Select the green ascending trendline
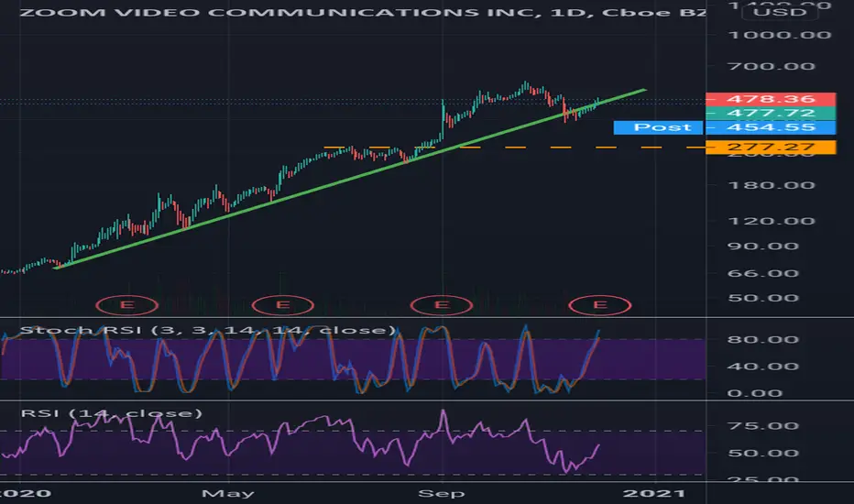This screenshot has height=504, width=854. coord(348,180)
